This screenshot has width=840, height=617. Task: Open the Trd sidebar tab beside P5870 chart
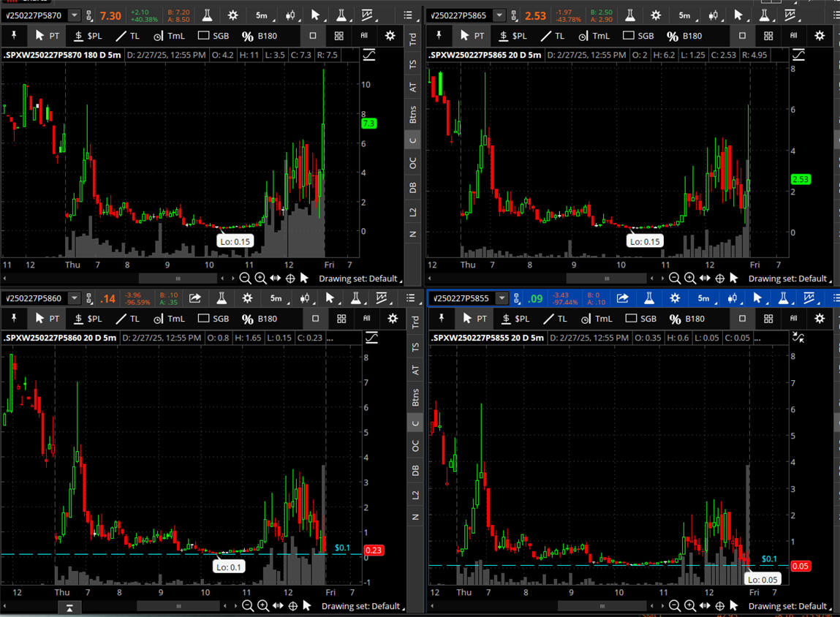coord(413,40)
